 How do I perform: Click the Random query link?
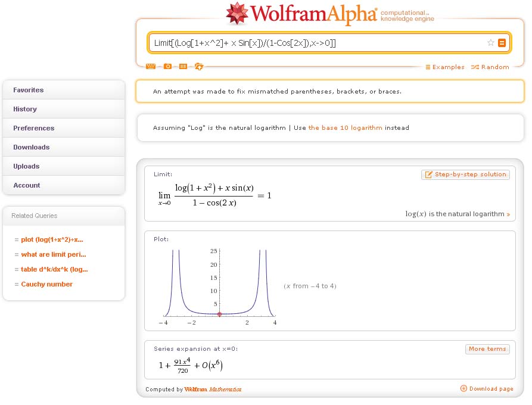490,67
